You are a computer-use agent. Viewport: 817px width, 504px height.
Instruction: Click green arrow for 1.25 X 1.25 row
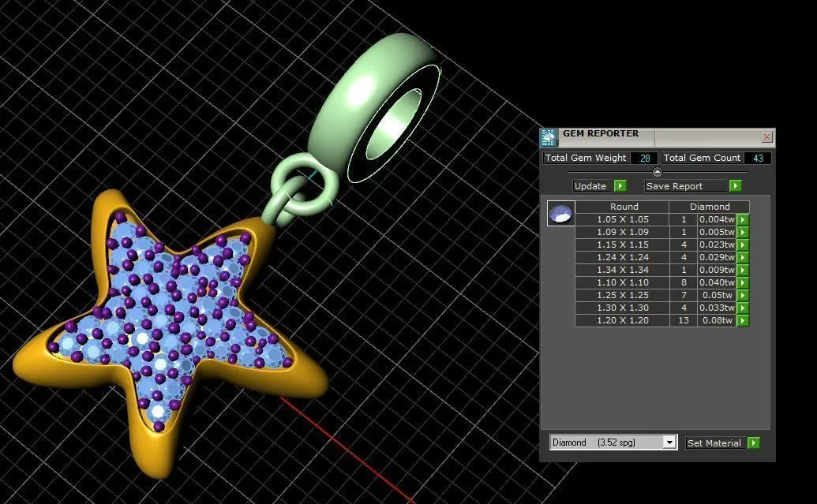[x=743, y=295]
